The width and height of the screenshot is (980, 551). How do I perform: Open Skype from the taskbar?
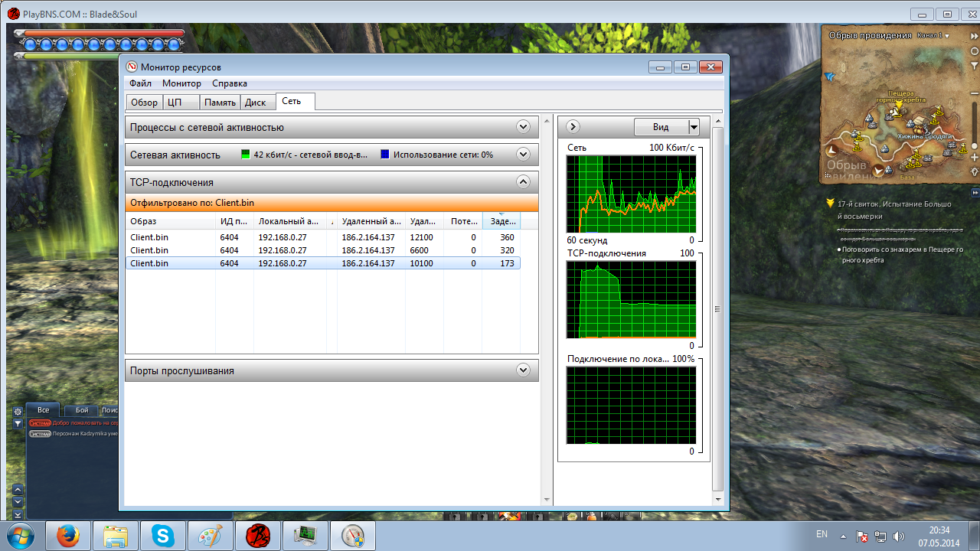[163, 536]
